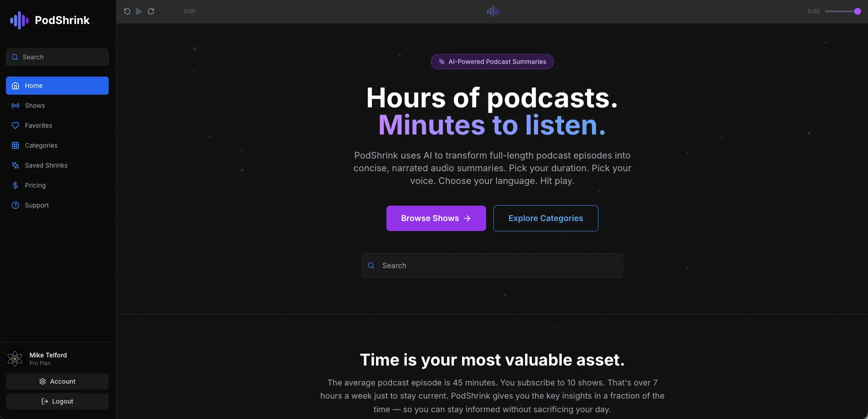Click the right 0:00 duration time

point(813,11)
